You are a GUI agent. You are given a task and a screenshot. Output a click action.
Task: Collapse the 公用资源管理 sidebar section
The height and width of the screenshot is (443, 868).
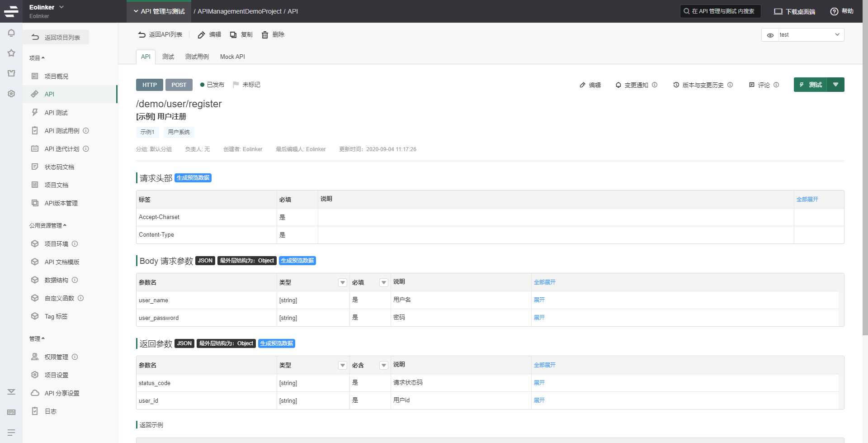(48, 225)
